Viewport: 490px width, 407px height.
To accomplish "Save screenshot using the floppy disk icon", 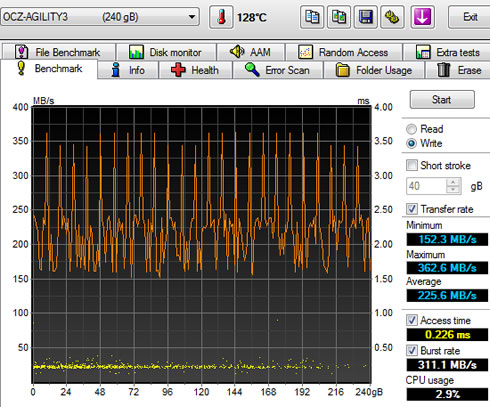I will tap(365, 17).
